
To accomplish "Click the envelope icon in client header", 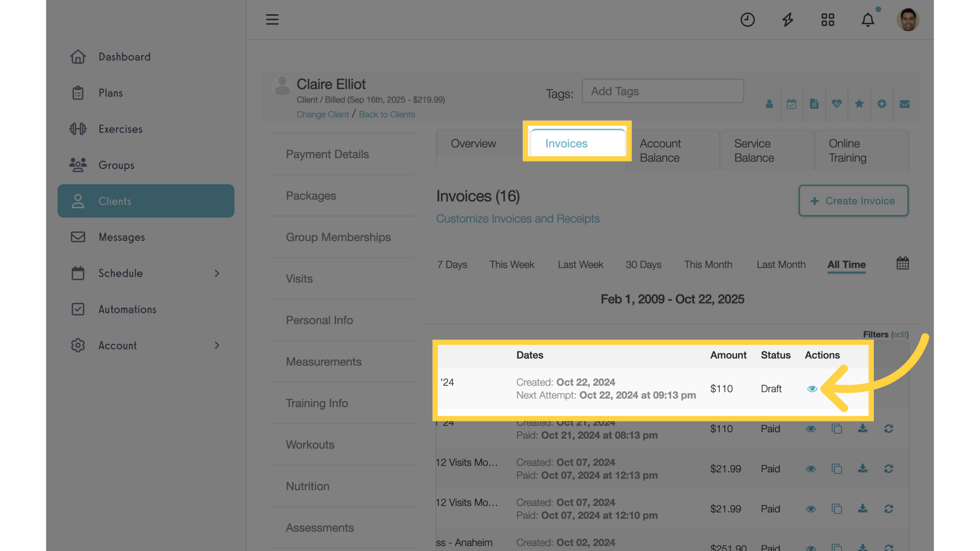I will coord(904,104).
